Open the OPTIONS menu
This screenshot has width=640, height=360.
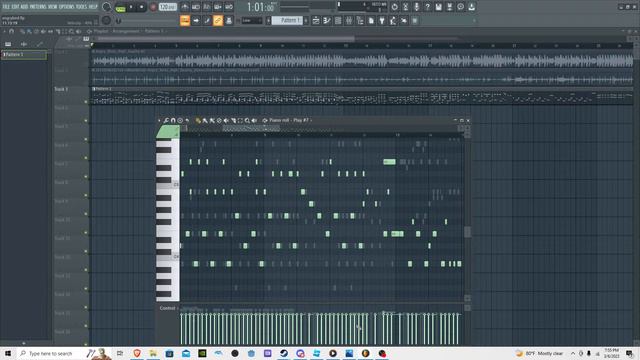67,7
